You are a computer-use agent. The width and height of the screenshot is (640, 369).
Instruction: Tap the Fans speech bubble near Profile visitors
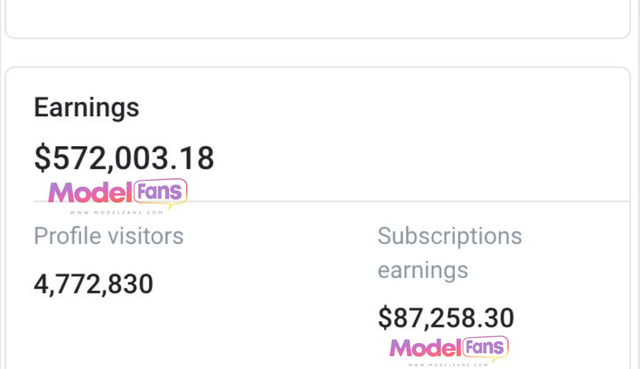pos(160,191)
